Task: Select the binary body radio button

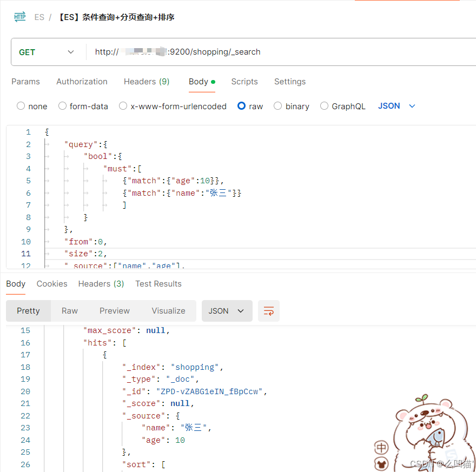Action: pyautogui.click(x=278, y=106)
